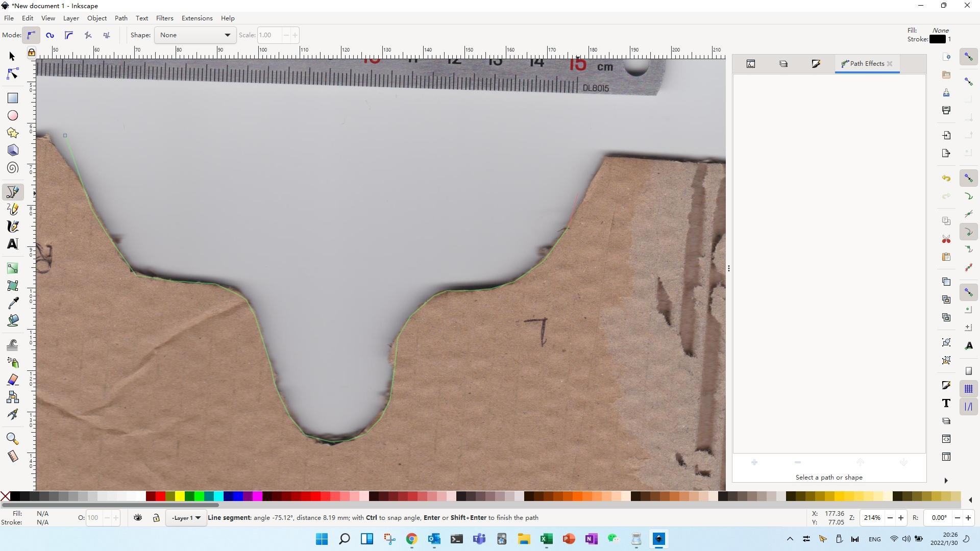Viewport: 980px width, 551px height.
Task: Switch to the Node editing tool
Action: pyautogui.click(x=12, y=73)
